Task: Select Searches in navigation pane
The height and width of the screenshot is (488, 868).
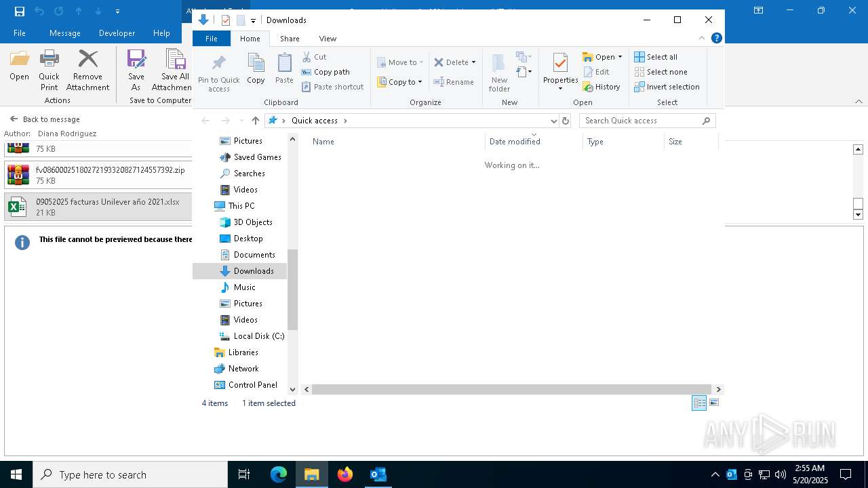Action: [242, 174]
